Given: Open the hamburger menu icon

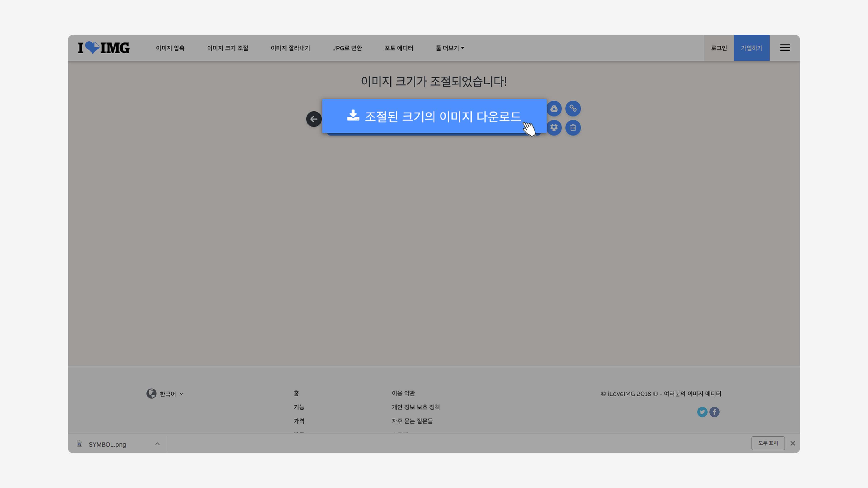Looking at the screenshot, I should pyautogui.click(x=785, y=48).
